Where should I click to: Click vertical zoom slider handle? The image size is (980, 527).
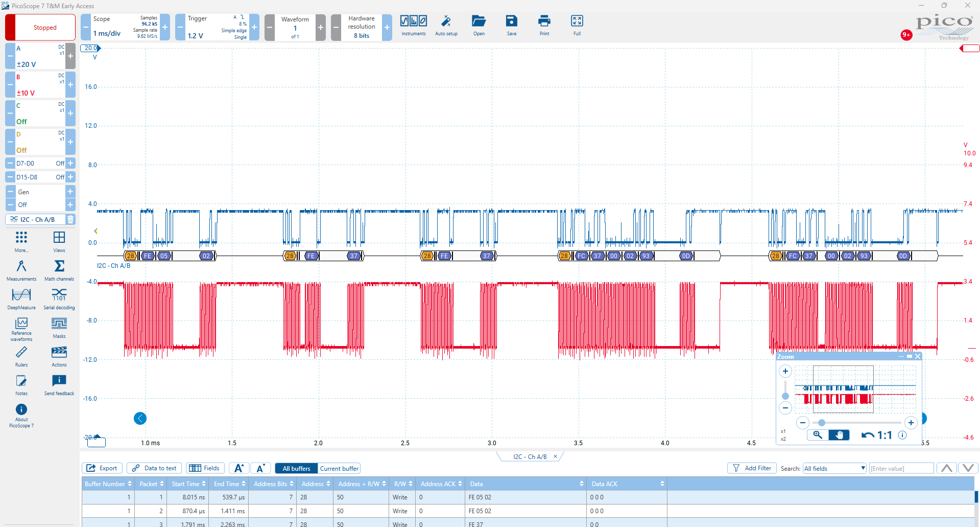coord(785,396)
